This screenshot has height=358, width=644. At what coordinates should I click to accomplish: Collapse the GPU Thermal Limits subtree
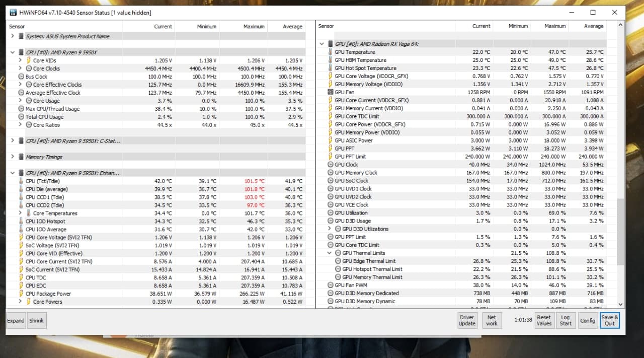click(x=330, y=253)
